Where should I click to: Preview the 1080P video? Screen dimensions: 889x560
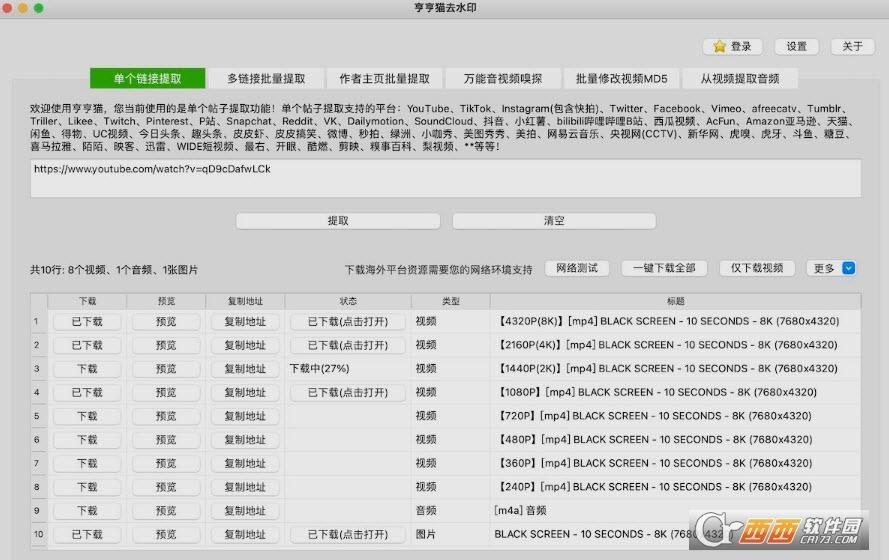[x=166, y=393]
